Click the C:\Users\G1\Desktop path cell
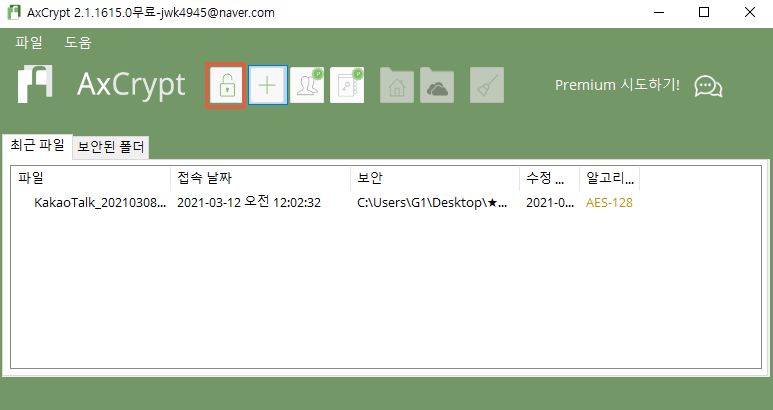This screenshot has height=410, width=773. click(x=432, y=203)
